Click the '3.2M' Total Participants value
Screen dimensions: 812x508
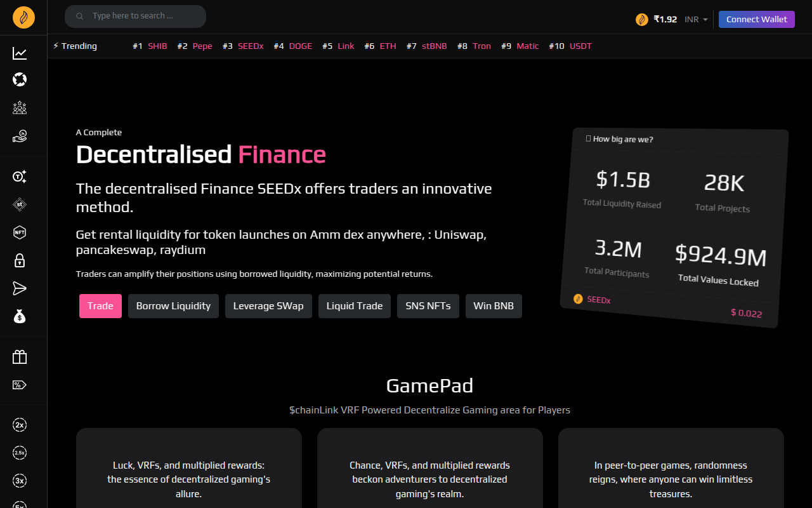pos(618,248)
